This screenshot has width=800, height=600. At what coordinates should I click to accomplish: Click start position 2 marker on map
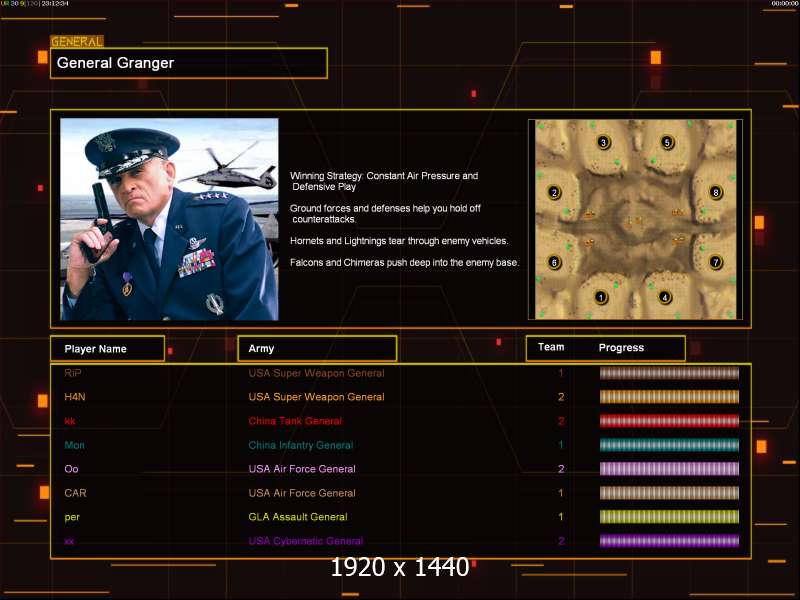[x=554, y=192]
